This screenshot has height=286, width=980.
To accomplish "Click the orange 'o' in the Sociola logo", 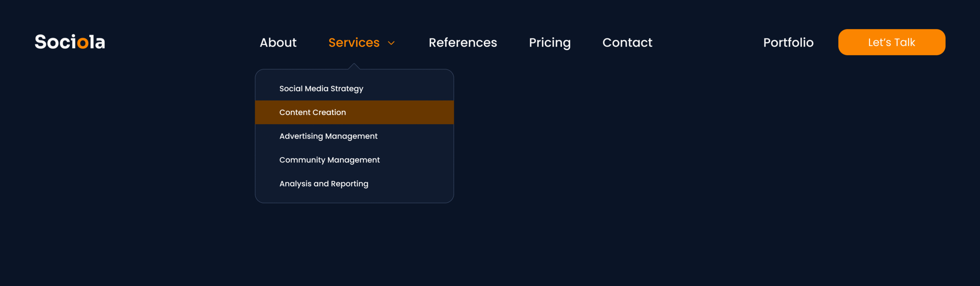I will point(83,43).
